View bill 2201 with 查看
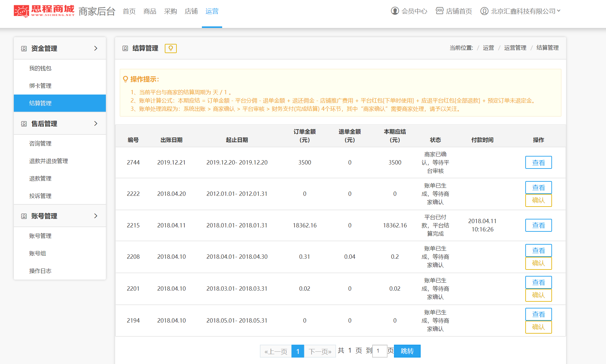 coord(538,282)
